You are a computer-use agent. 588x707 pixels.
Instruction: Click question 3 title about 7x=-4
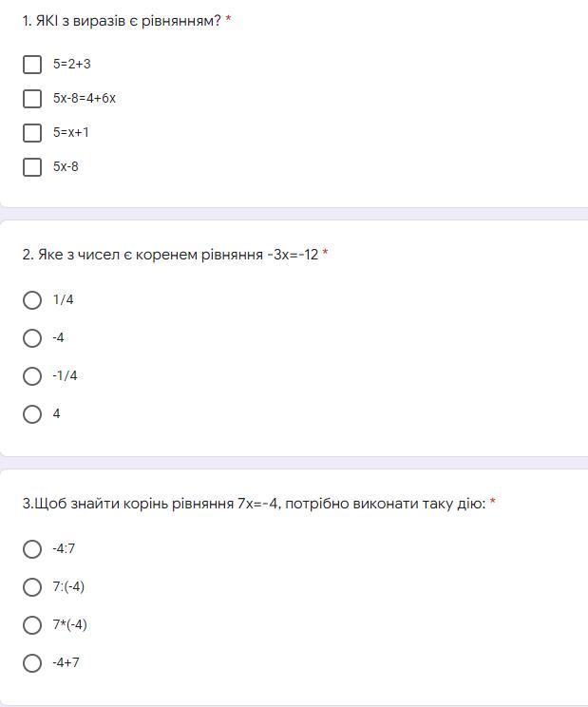(x=255, y=504)
